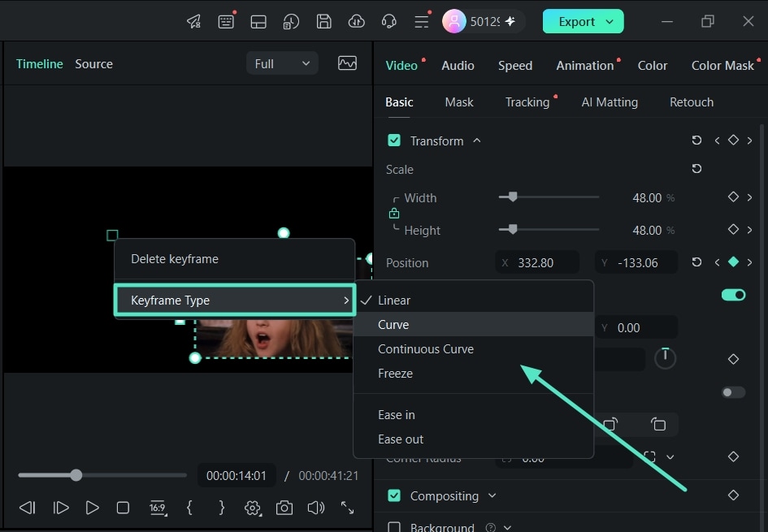Open the waveform scope icon in preview
Screen dimensions: 768x532
pyautogui.click(x=347, y=63)
